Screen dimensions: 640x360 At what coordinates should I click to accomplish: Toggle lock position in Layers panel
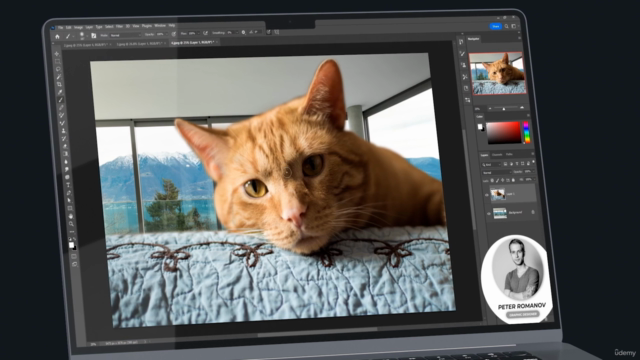point(502,180)
